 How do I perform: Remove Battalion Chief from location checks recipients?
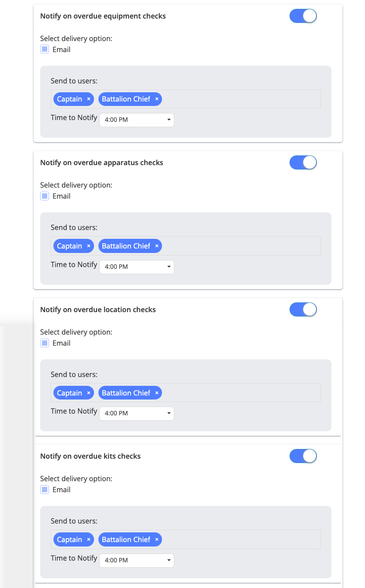[157, 393]
